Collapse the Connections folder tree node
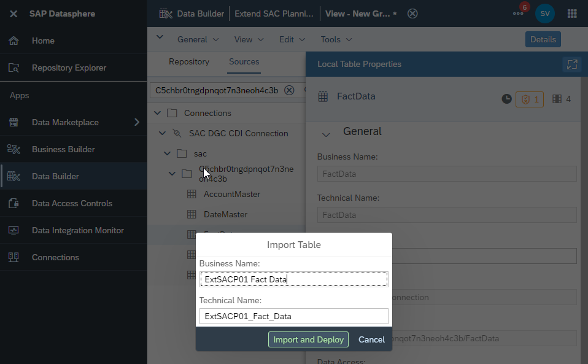 point(158,113)
